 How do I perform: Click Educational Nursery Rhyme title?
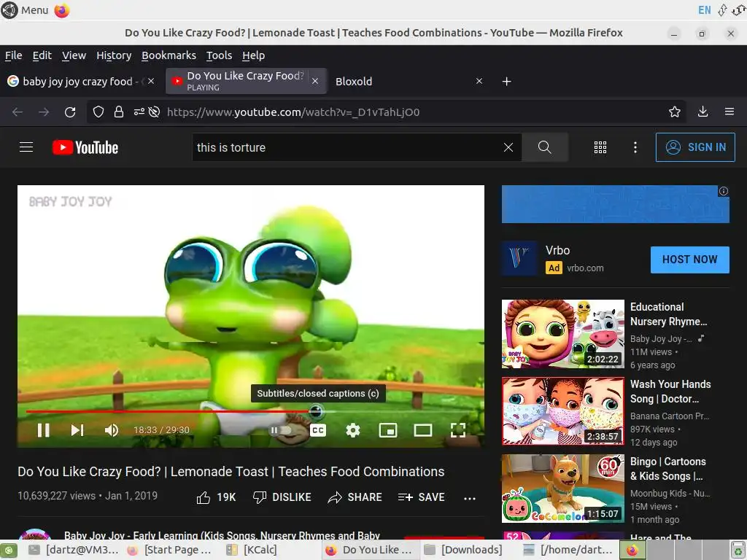(668, 314)
